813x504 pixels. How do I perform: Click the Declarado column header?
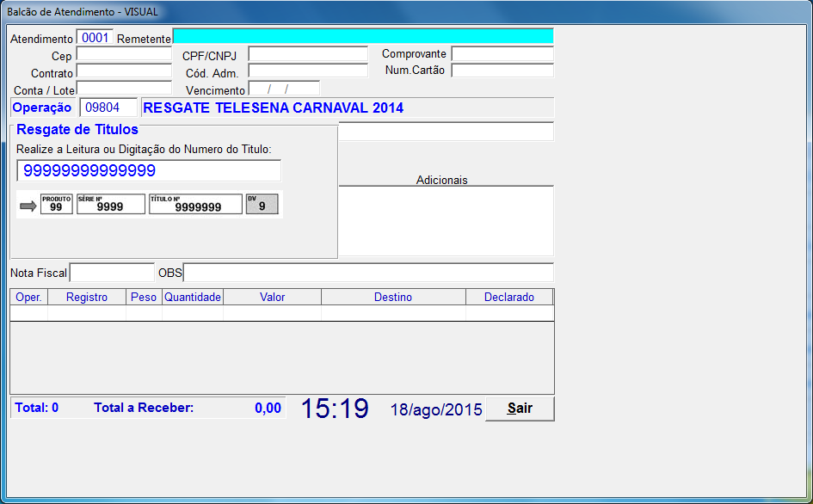click(x=509, y=297)
